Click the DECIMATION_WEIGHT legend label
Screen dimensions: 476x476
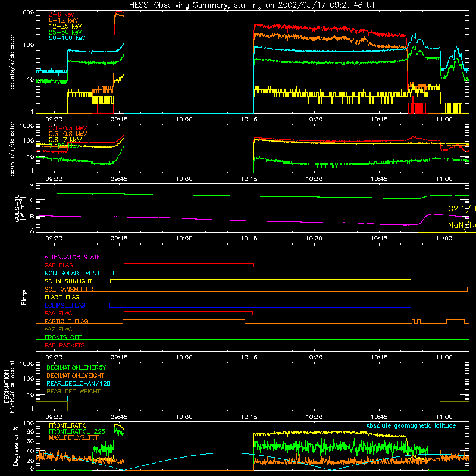tap(76, 375)
